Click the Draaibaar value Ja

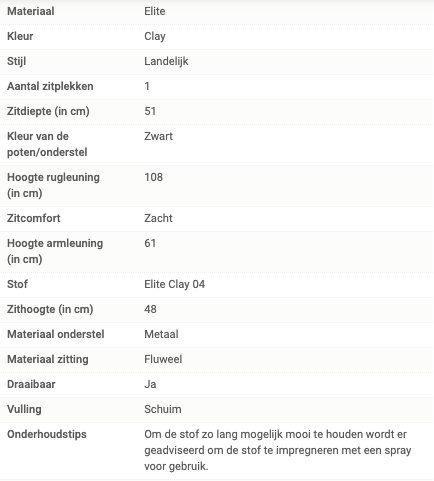click(x=150, y=384)
